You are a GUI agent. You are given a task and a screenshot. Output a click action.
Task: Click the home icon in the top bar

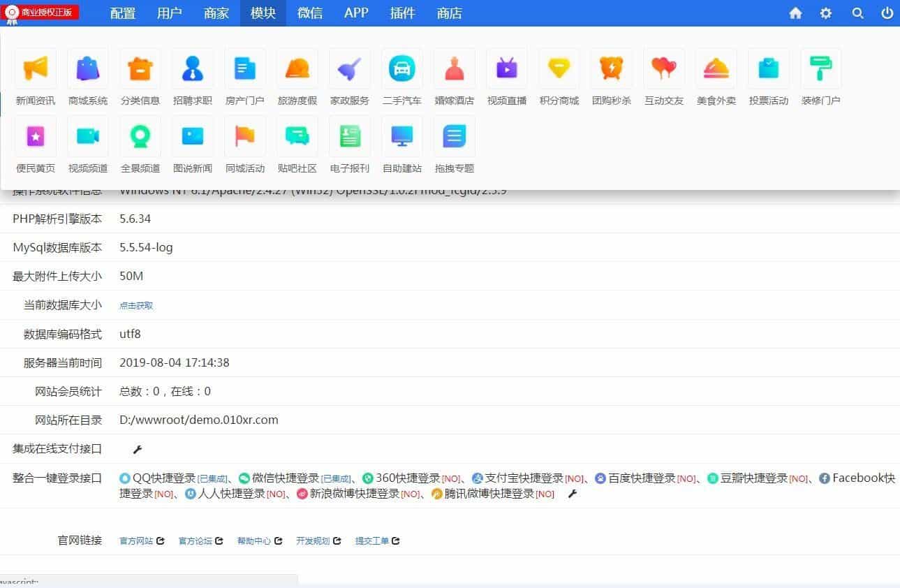tap(795, 13)
